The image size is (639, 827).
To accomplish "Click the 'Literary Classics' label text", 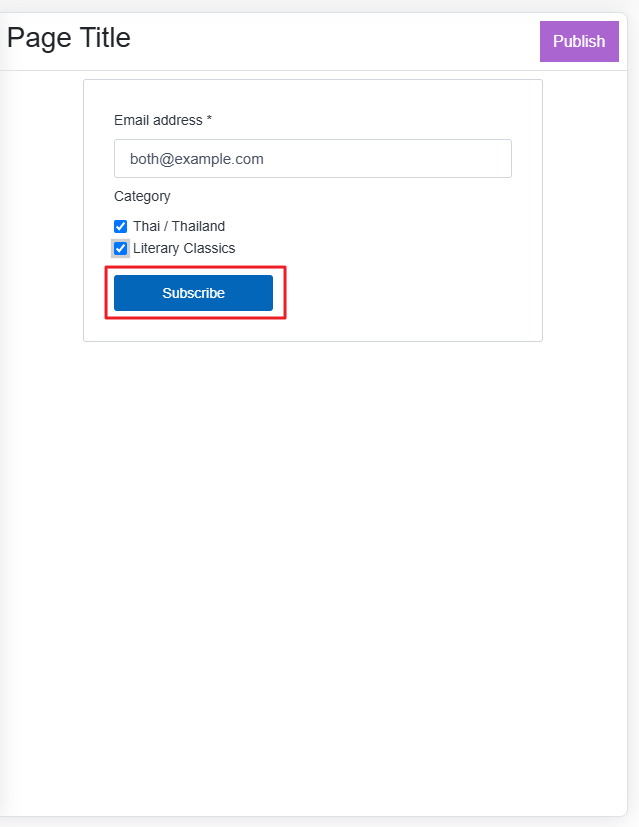I will pos(184,248).
